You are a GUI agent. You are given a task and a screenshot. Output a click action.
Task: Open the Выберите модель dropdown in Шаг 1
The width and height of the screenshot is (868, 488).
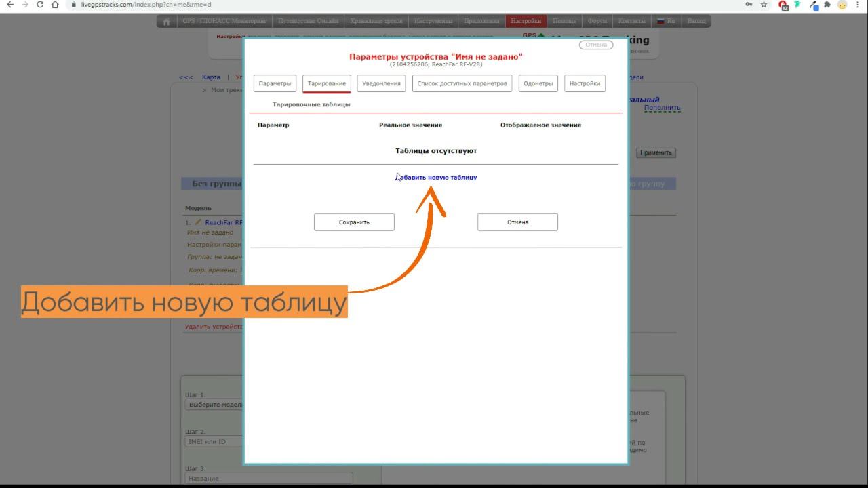click(x=214, y=405)
